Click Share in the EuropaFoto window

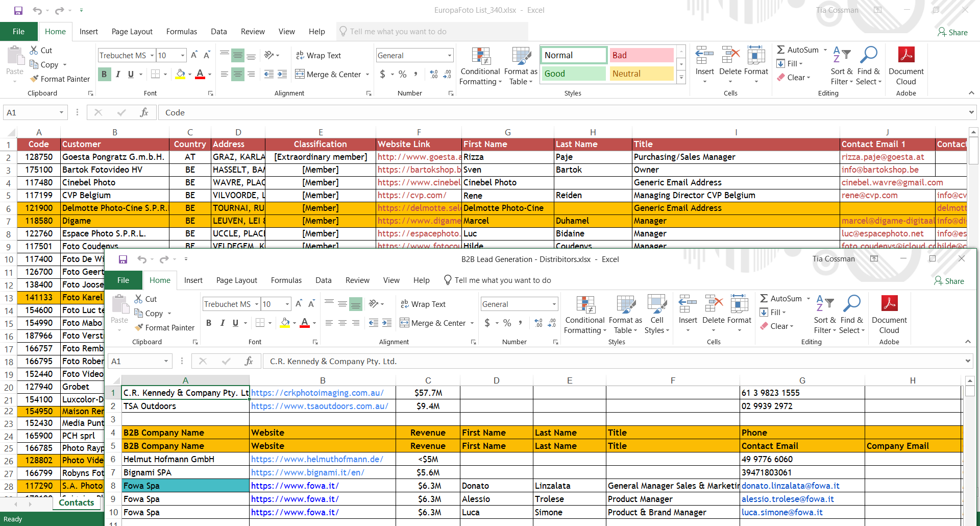click(952, 32)
